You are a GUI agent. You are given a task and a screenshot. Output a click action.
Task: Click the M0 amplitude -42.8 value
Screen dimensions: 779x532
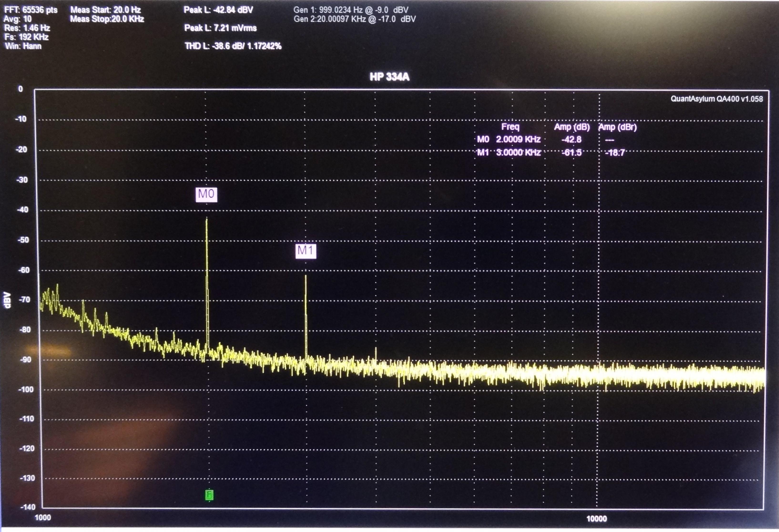pos(571,139)
